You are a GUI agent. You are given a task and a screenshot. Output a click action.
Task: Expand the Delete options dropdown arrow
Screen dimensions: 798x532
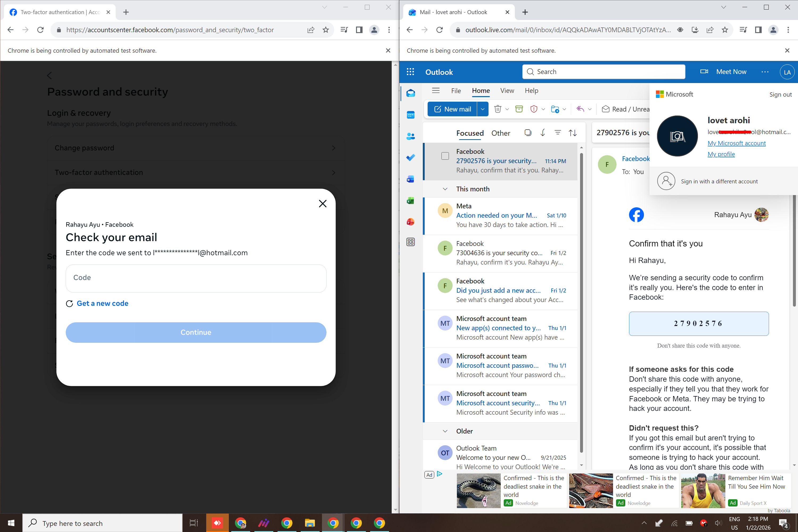[x=507, y=109]
